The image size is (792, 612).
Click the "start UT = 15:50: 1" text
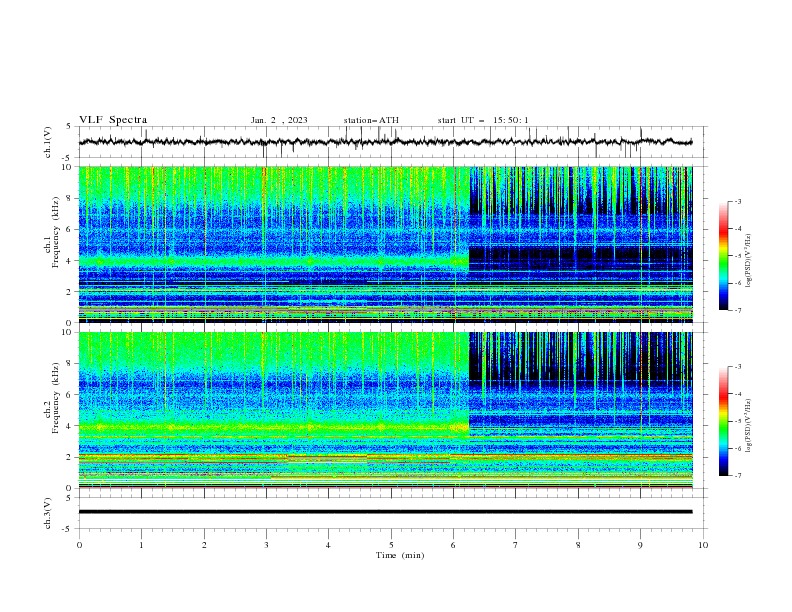tap(483, 120)
